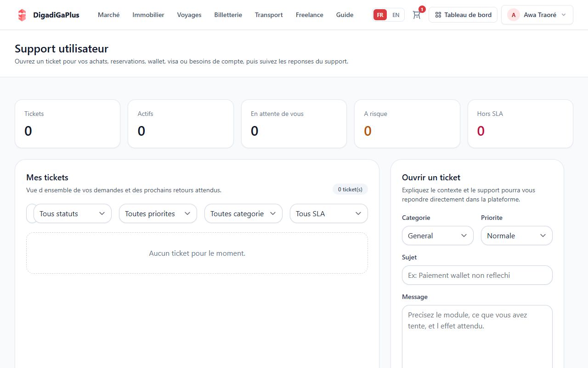Click the Ouvrir un ticket heading

[431, 177]
